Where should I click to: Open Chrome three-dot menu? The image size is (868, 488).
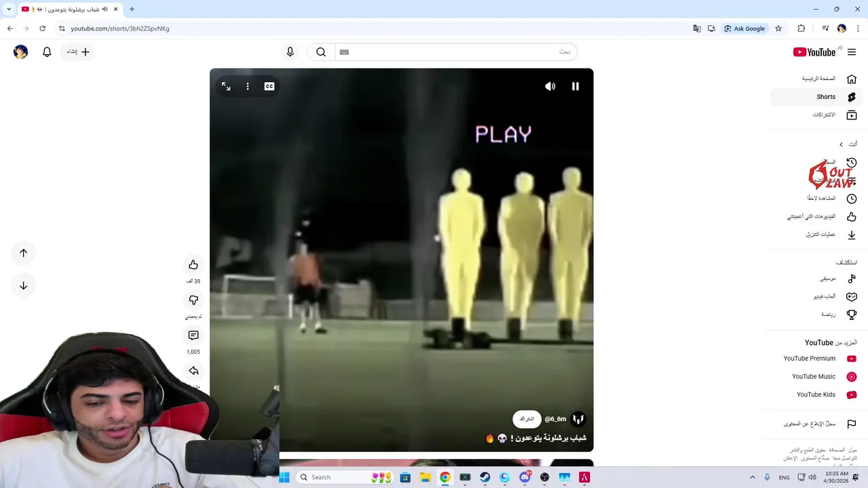[858, 28]
